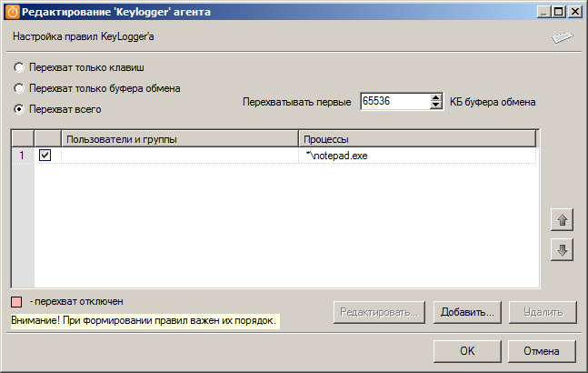The image size is (588, 373).
Task: Choose 'Перехват всего' radio button
Action: [x=19, y=109]
